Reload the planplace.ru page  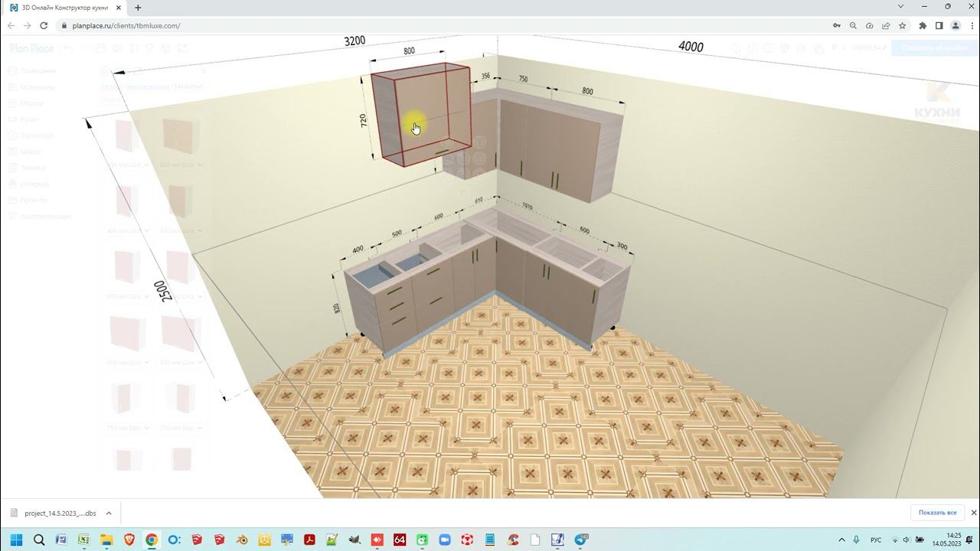pyautogui.click(x=44, y=25)
